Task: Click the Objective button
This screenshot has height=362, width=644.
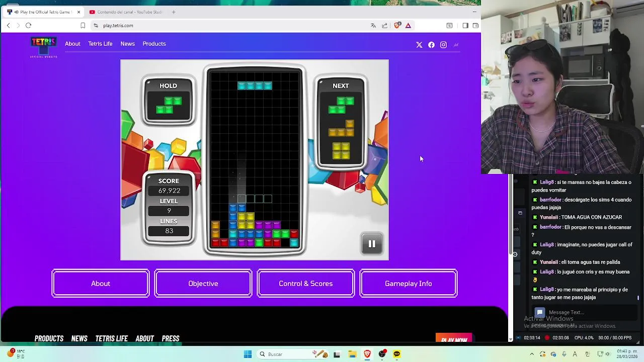Action: (203, 284)
